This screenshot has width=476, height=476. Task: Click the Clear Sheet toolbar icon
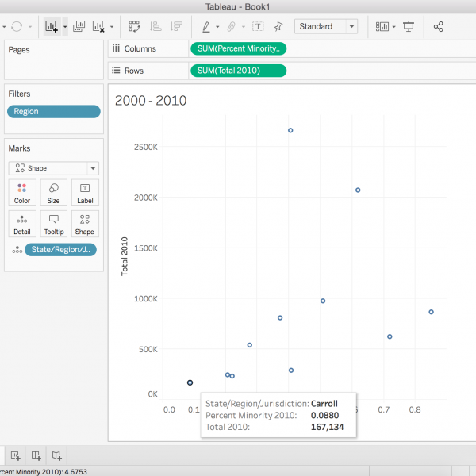click(98, 26)
